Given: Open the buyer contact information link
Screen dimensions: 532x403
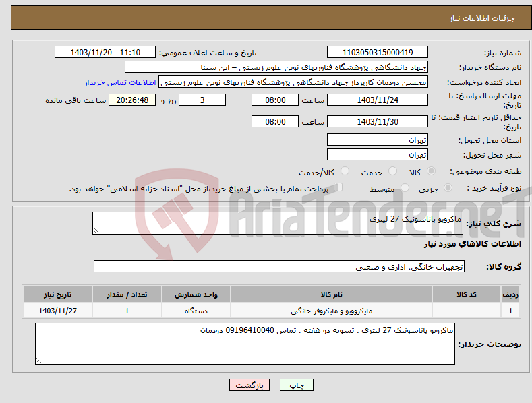Looking at the screenshot, I should [120, 82].
